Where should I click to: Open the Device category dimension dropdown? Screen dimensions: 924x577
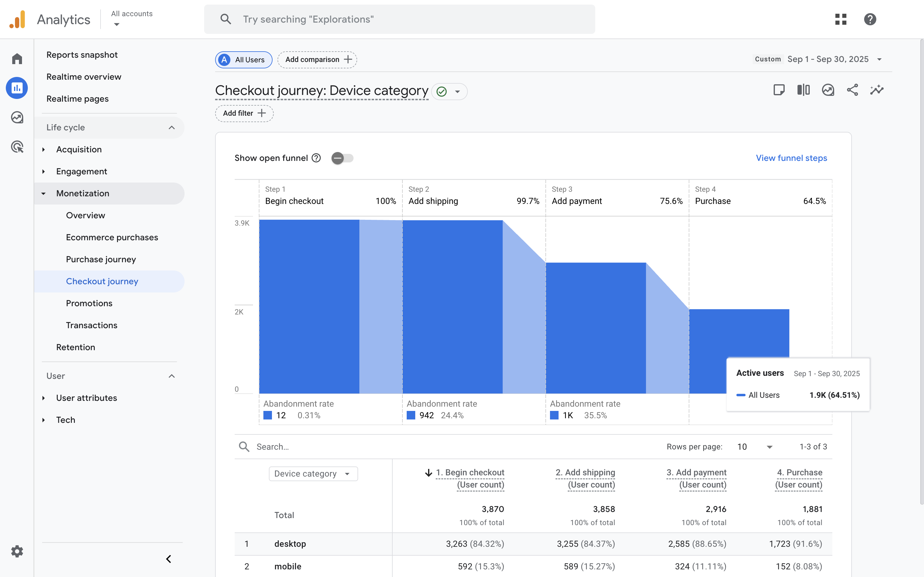point(313,474)
